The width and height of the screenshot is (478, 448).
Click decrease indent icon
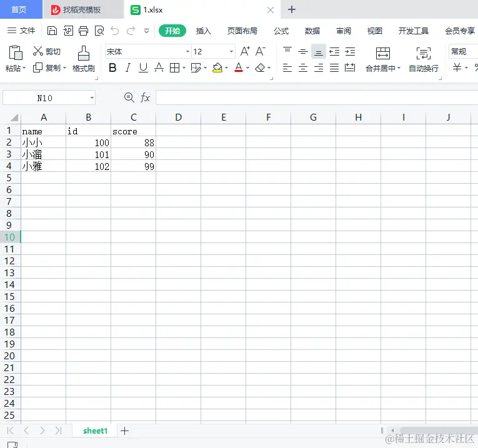(x=334, y=51)
